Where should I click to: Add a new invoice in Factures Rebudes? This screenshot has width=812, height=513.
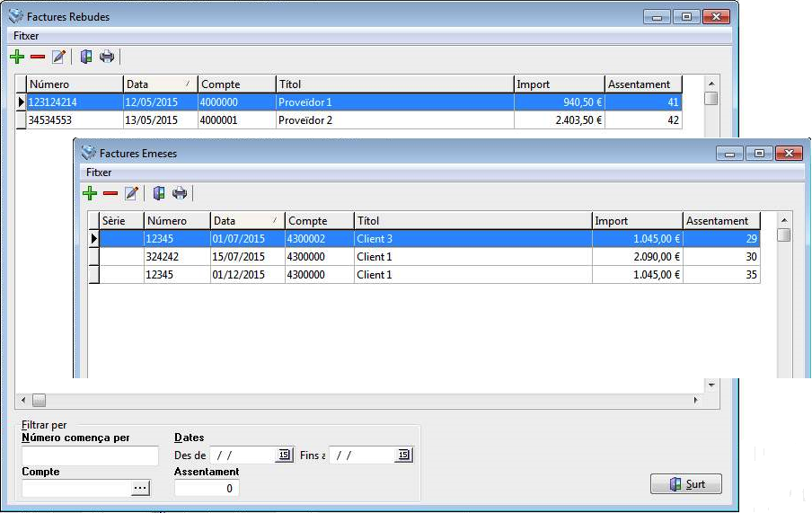click(17, 57)
